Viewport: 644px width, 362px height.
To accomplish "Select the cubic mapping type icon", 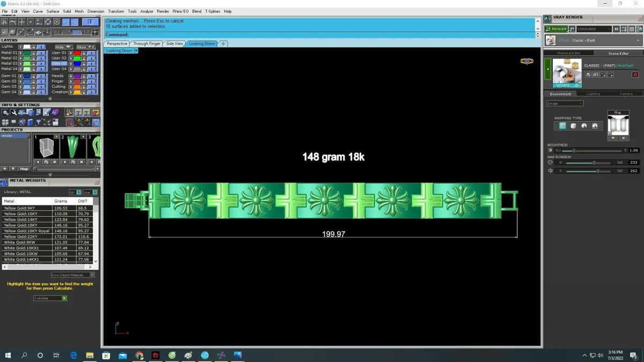I will pos(573,125).
